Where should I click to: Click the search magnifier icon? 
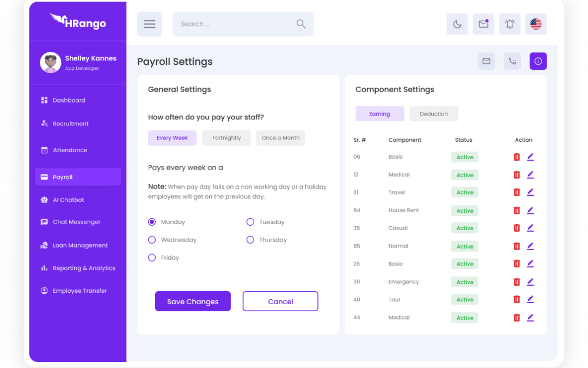301,24
